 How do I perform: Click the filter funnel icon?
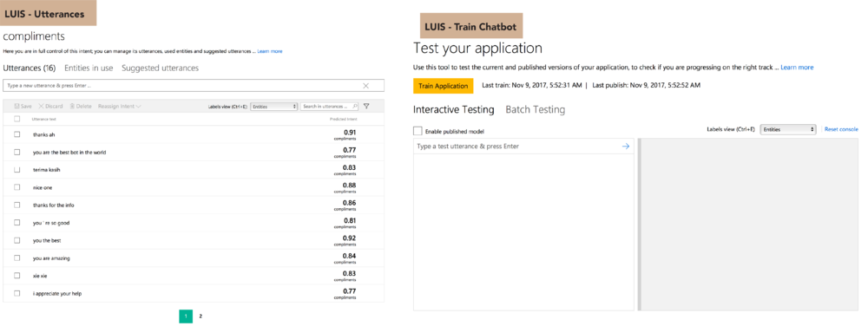pos(366,106)
